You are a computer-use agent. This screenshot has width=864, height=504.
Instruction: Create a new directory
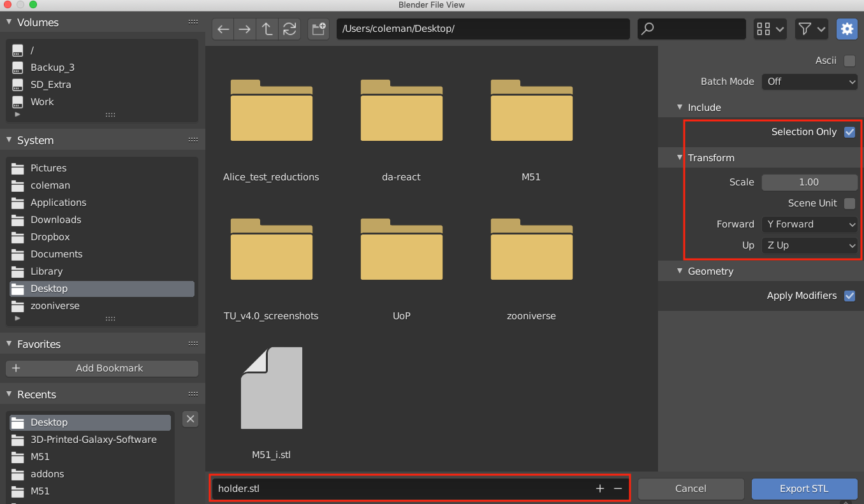(x=318, y=29)
